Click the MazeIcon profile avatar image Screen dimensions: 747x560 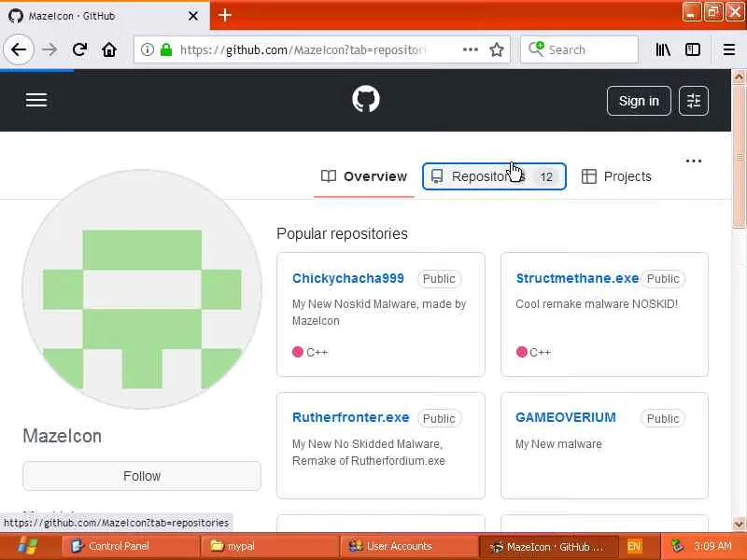point(142,289)
